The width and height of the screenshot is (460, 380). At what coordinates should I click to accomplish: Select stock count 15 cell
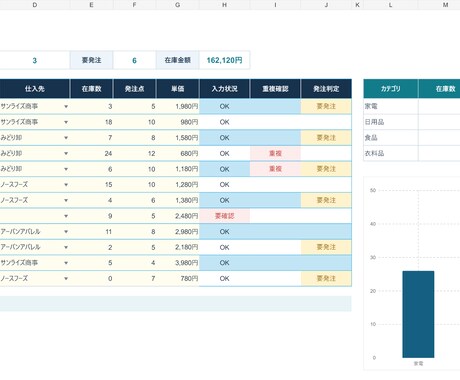click(91, 185)
